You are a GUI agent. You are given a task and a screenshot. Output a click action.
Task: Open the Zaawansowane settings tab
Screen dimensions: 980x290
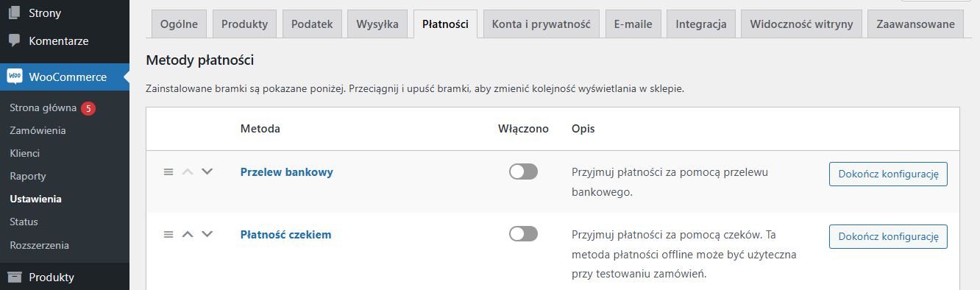916,24
